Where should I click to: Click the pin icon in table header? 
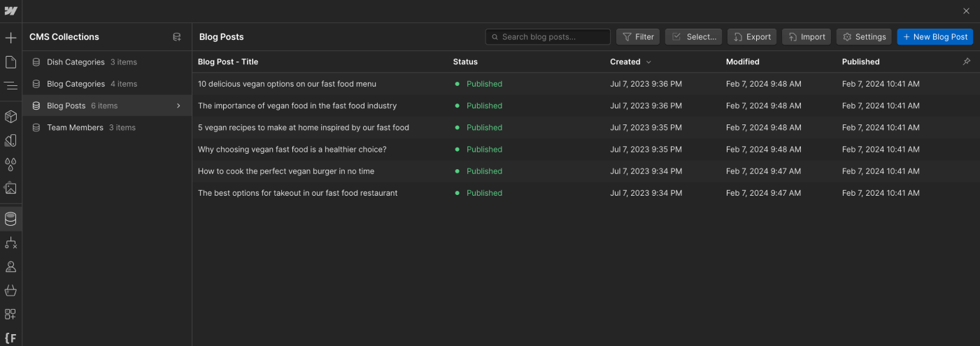(967, 62)
